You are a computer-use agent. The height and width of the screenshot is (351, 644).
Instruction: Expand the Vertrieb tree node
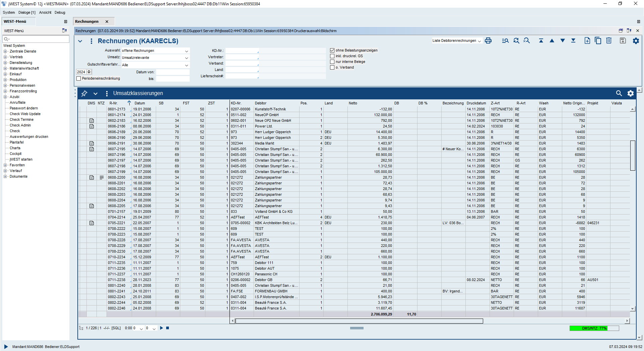click(x=5, y=57)
